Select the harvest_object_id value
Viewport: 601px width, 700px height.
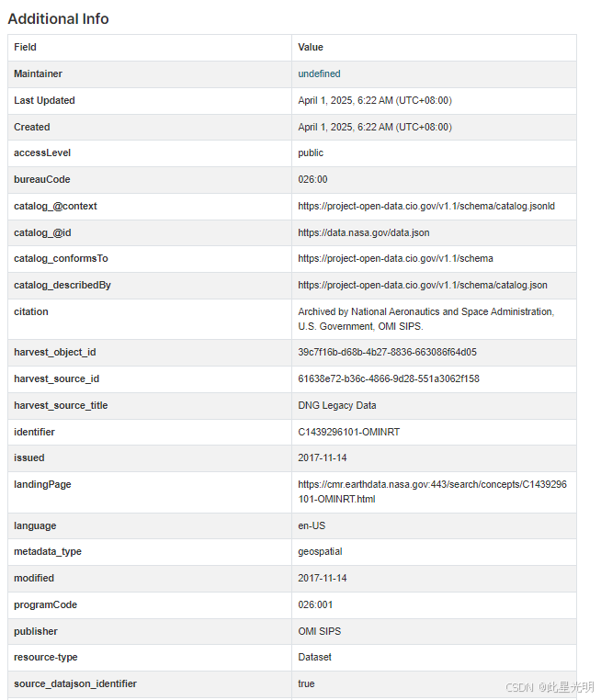pos(387,352)
